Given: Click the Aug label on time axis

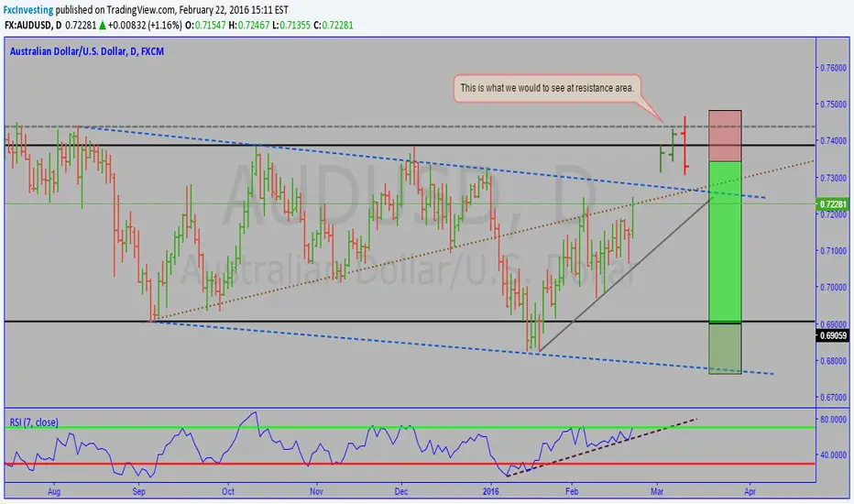Looking at the screenshot, I should pos(54,491).
